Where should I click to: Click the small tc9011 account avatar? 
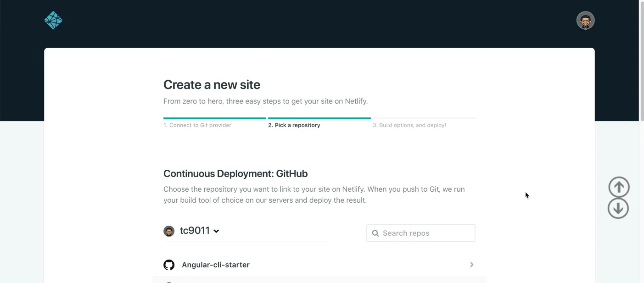click(169, 231)
